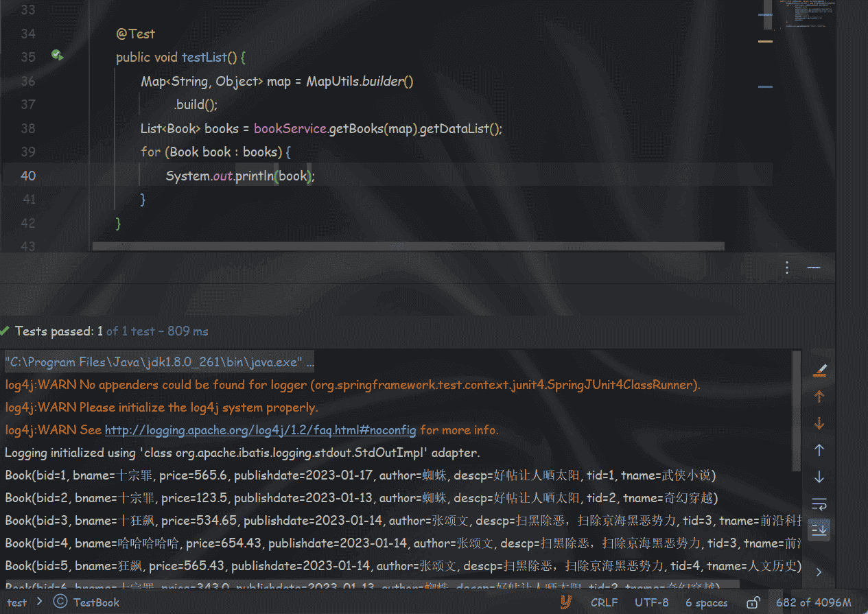
Task: Go up the stack trace with white up arrow
Action: (819, 450)
